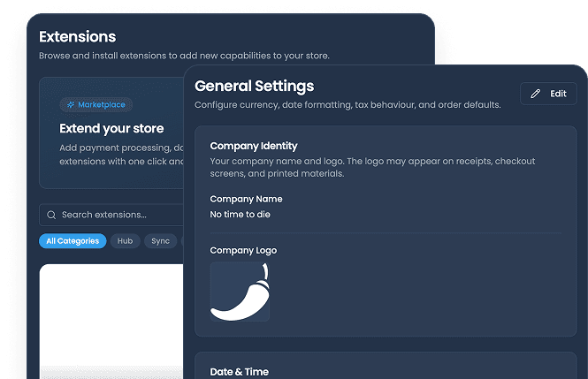Select the Hub category chip
588x379 pixels.
(x=126, y=241)
